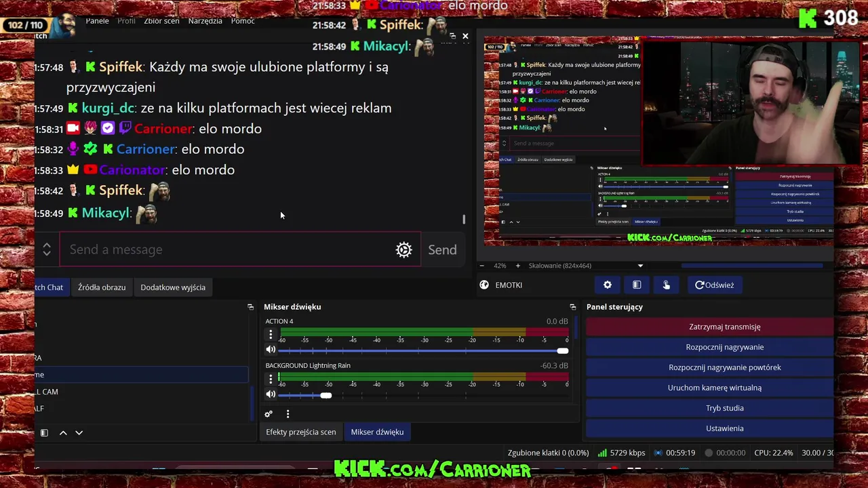Switch to the Źródła obrazu tab
Viewport: 868px width, 488px height.
(x=102, y=287)
